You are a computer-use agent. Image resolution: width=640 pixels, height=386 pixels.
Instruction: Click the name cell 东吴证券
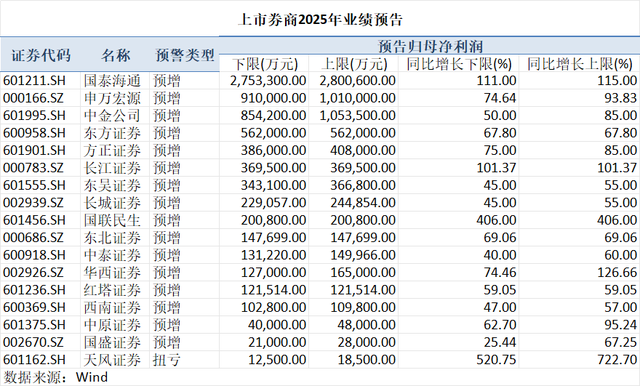112,185
